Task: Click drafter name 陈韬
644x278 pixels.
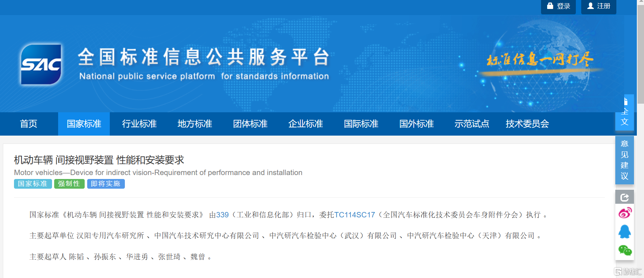Action: click(76, 256)
